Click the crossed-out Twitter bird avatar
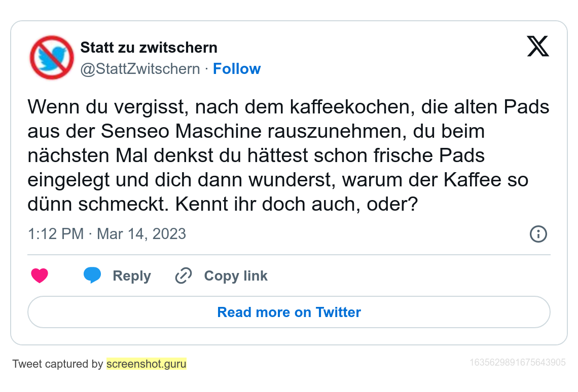Screen dimensions: 578x392 (x=52, y=57)
